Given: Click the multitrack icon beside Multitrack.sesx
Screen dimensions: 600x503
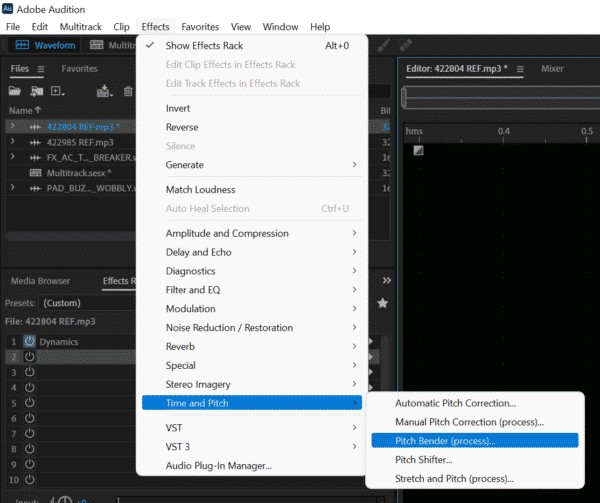Looking at the screenshot, I should coord(35,173).
